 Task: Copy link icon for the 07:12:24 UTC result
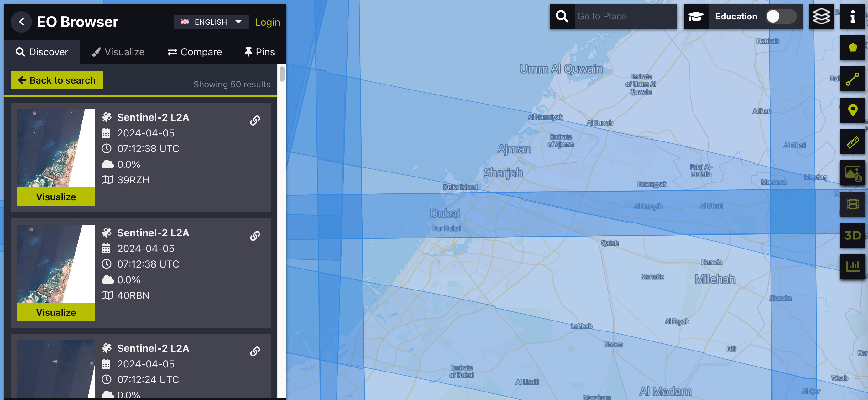coord(255,351)
